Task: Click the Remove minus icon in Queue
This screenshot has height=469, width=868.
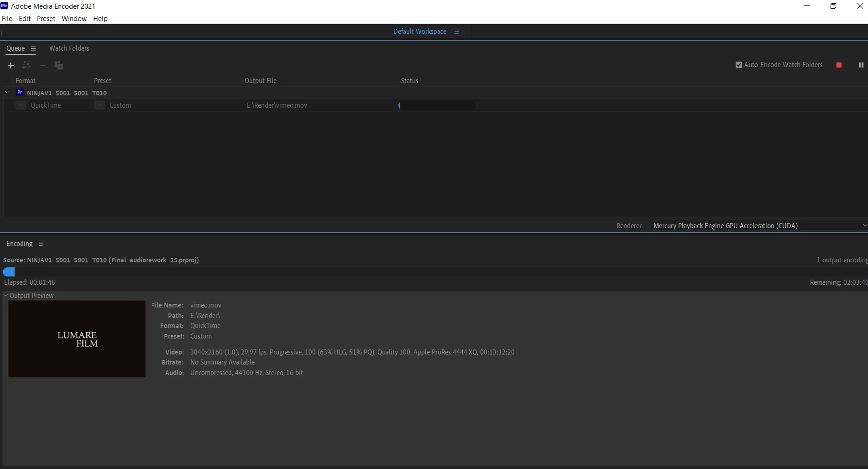Action: (x=42, y=66)
